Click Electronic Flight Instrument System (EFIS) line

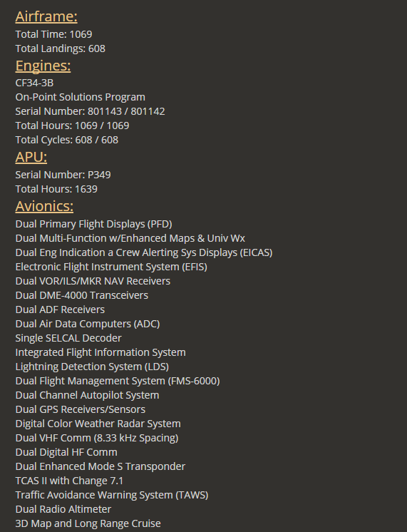click(111, 267)
